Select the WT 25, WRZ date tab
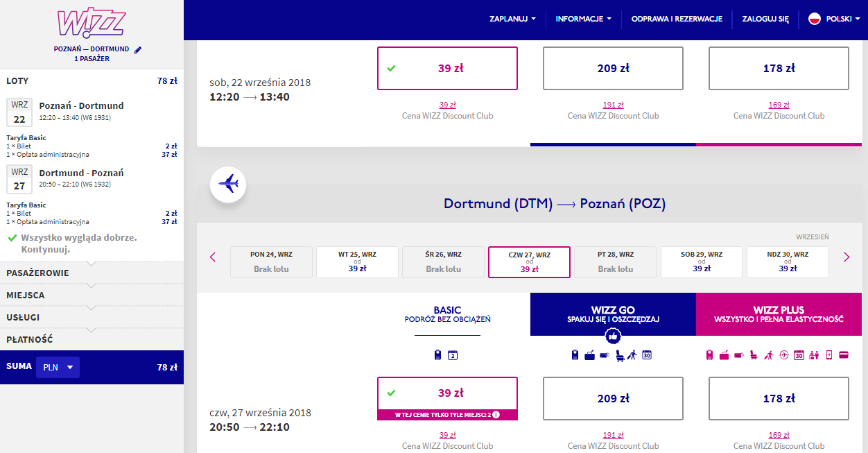The image size is (868, 453). coord(357,262)
